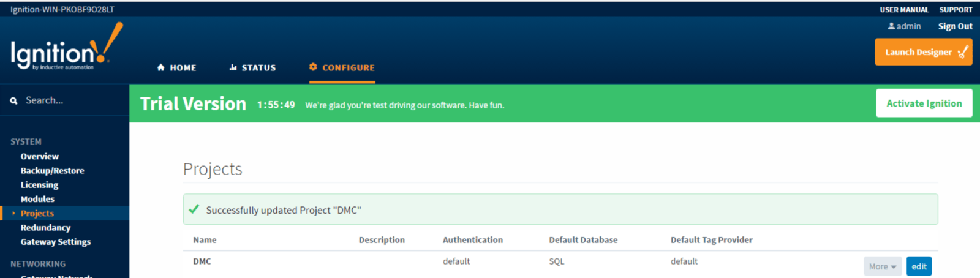Click the Successfully updated Project message
Image resolution: width=980 pixels, height=278 pixels.
click(284, 210)
